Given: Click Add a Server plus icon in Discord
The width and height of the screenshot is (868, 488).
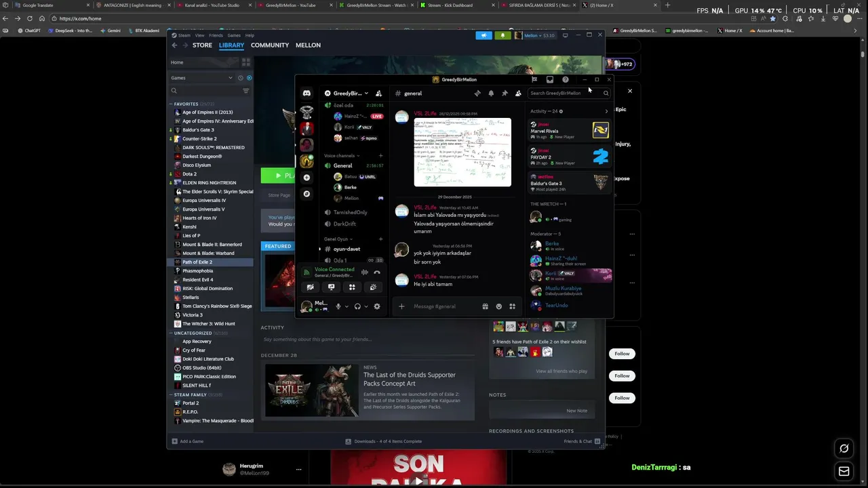Looking at the screenshot, I should coord(307,178).
